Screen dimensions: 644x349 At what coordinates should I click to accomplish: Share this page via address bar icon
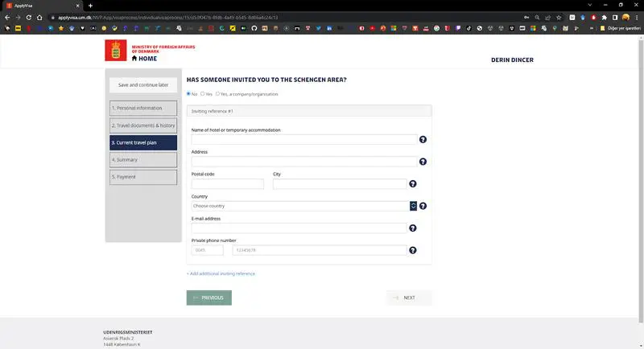coord(548,18)
